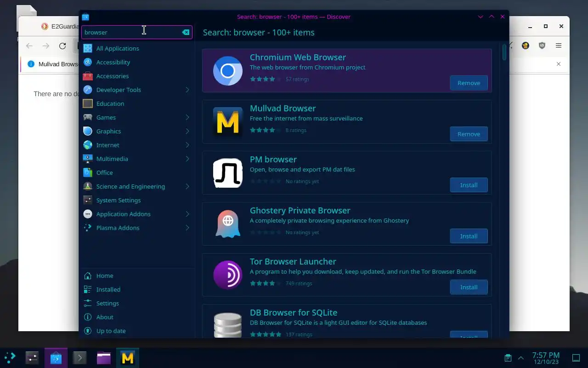Expand the Internet category
This screenshot has width=588, height=368.
187,145
